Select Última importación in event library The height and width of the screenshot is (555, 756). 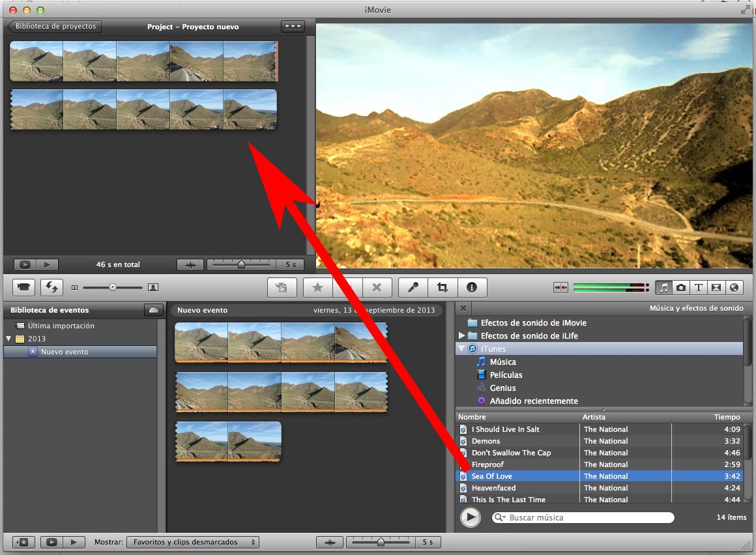(x=61, y=326)
